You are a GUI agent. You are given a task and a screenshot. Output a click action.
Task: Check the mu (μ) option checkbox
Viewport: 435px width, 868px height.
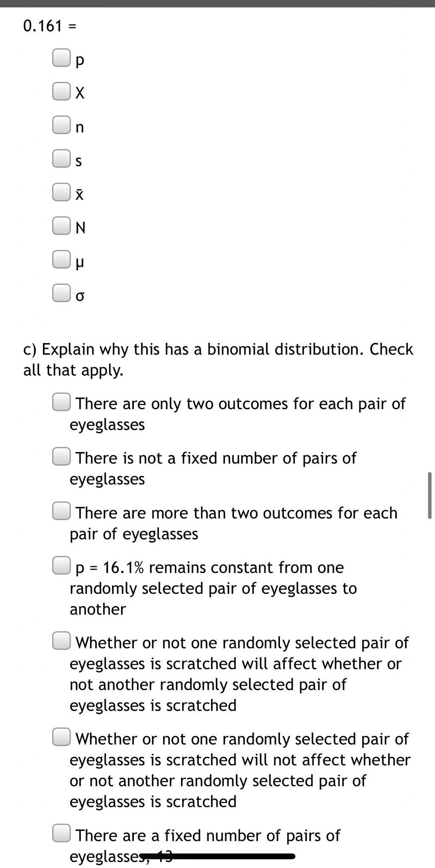click(61, 259)
